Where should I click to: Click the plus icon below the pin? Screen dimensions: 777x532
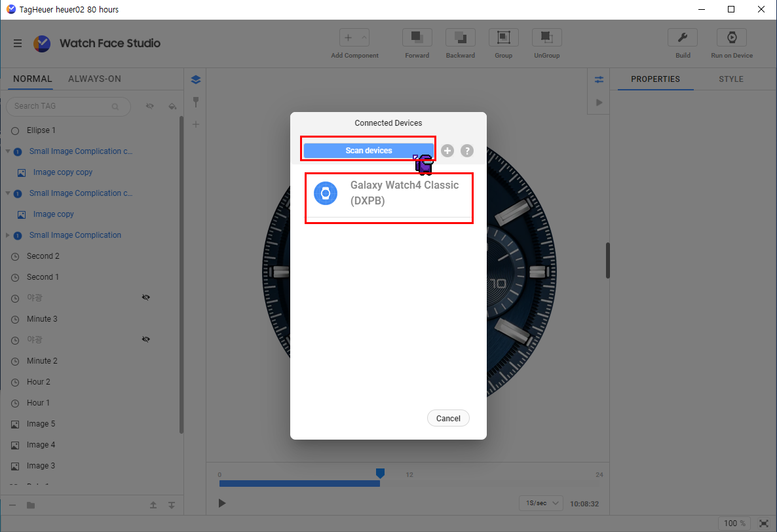pyautogui.click(x=196, y=124)
